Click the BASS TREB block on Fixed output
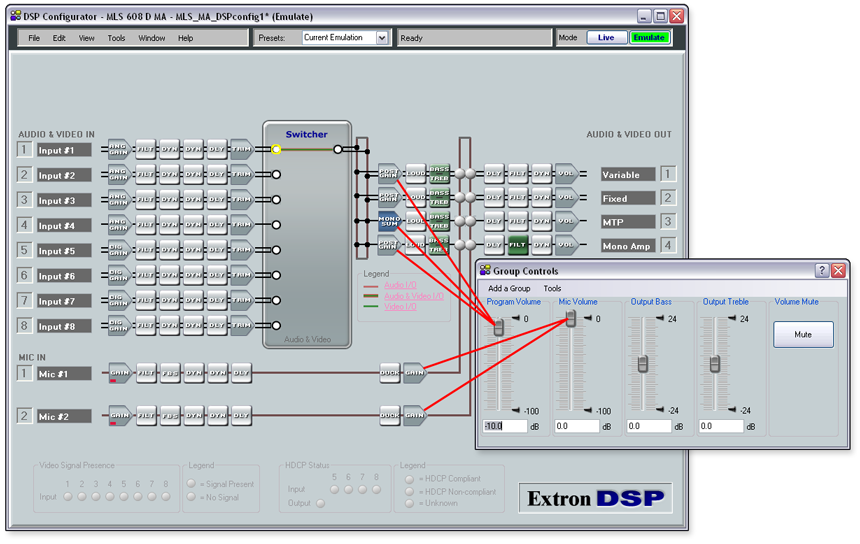The width and height of the screenshot is (860, 544). 439,197
